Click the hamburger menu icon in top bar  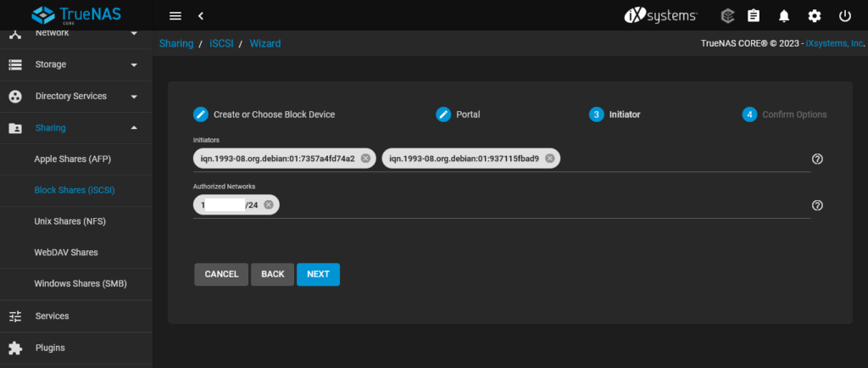[175, 15]
